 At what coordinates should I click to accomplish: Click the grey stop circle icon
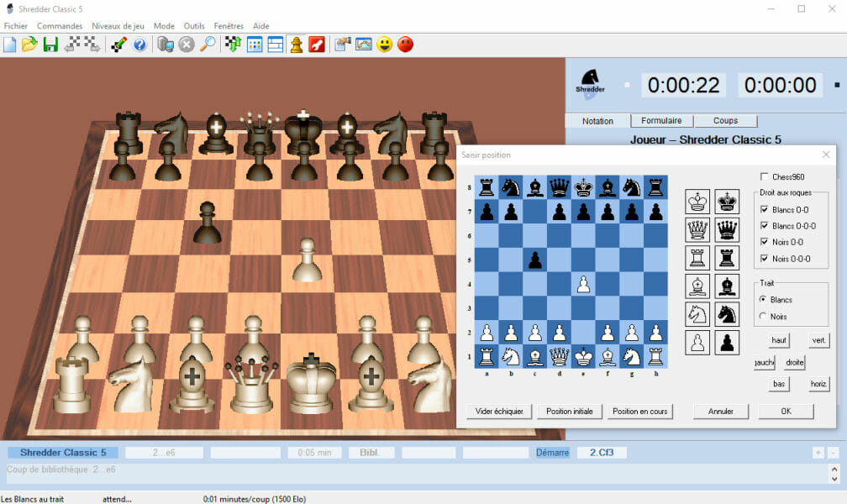[187, 45]
